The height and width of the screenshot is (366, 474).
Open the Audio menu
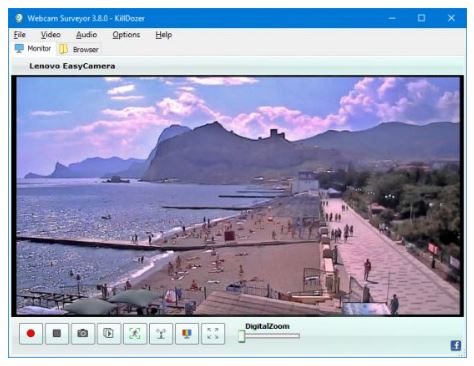[86, 35]
